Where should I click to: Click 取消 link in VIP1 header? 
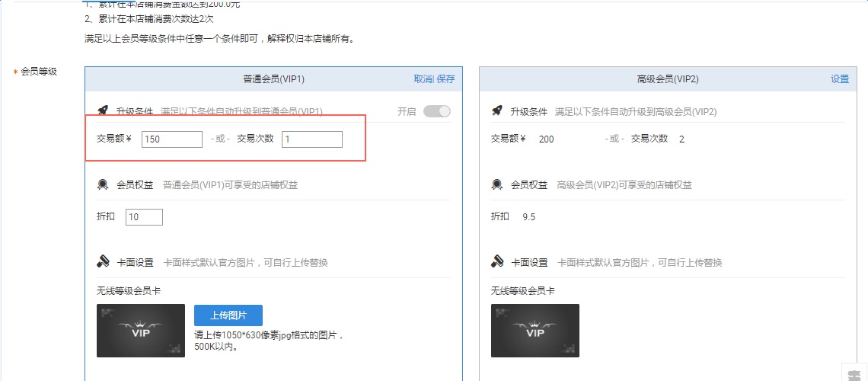(423, 79)
